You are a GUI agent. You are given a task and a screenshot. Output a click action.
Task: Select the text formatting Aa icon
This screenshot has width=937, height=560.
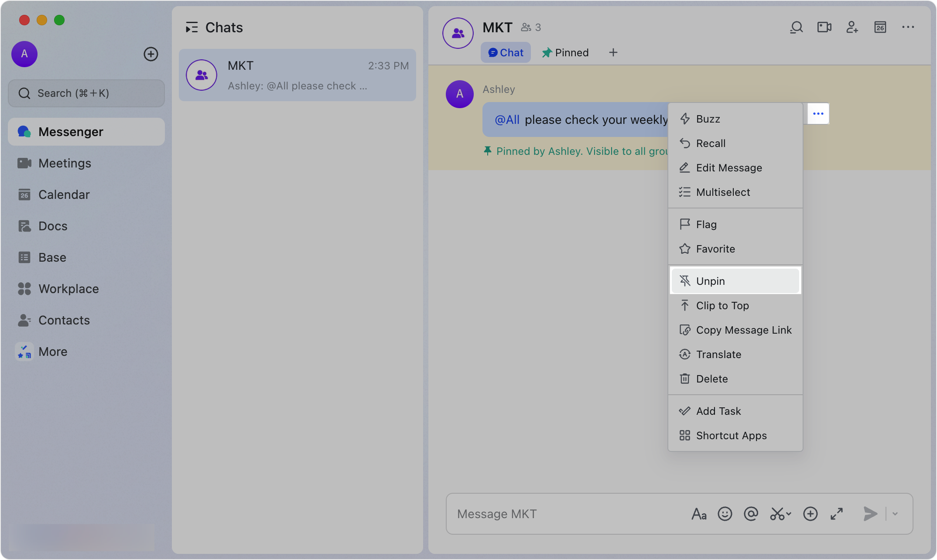(x=699, y=514)
